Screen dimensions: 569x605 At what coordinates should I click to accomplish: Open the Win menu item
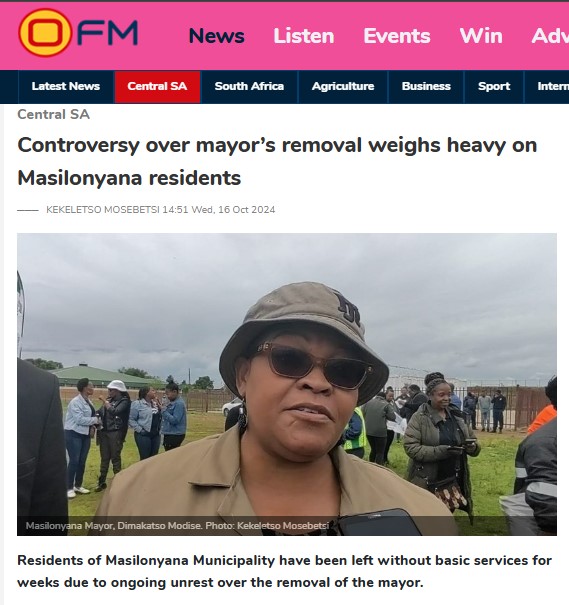coord(481,36)
